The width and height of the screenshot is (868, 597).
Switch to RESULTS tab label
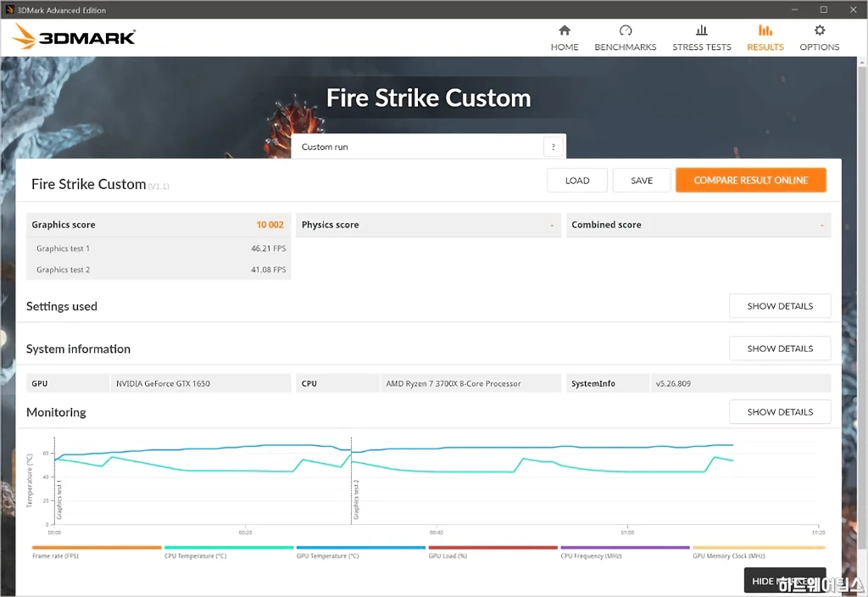click(x=765, y=47)
